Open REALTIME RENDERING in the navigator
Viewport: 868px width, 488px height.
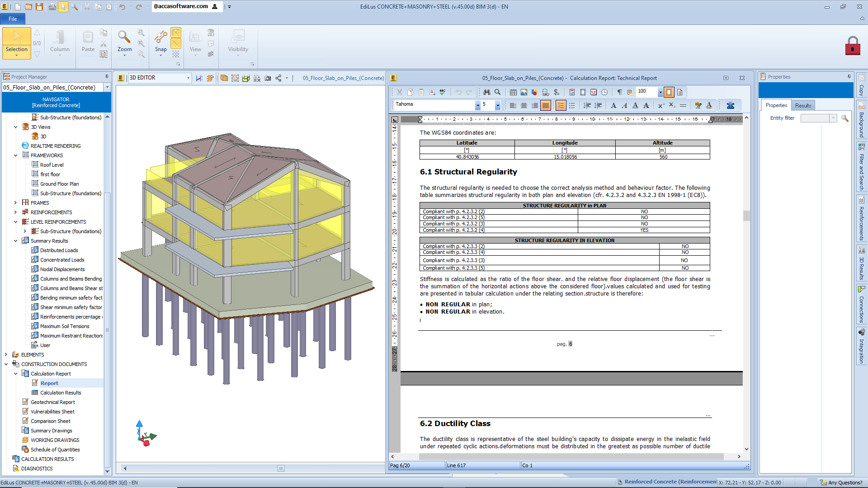point(55,146)
